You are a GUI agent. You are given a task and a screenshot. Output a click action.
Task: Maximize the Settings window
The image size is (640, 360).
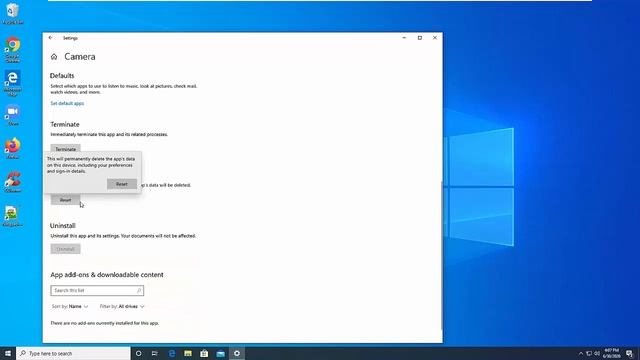point(420,38)
